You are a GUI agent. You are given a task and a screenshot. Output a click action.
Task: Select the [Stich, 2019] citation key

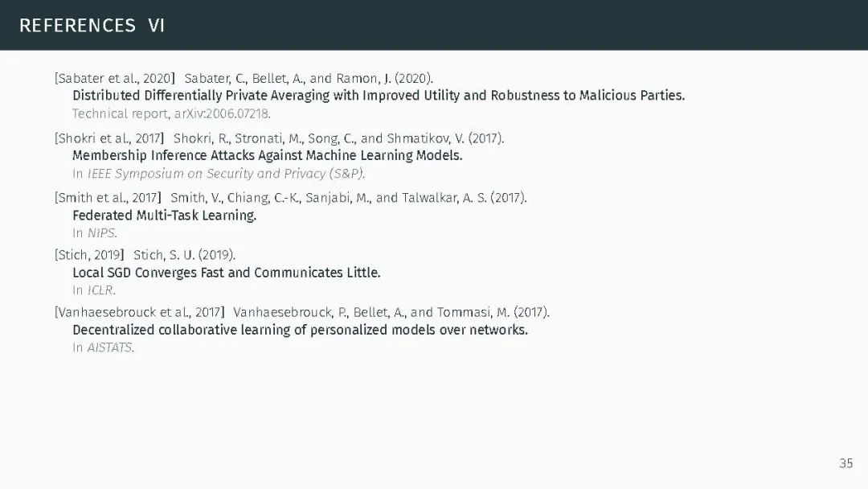[90, 255]
